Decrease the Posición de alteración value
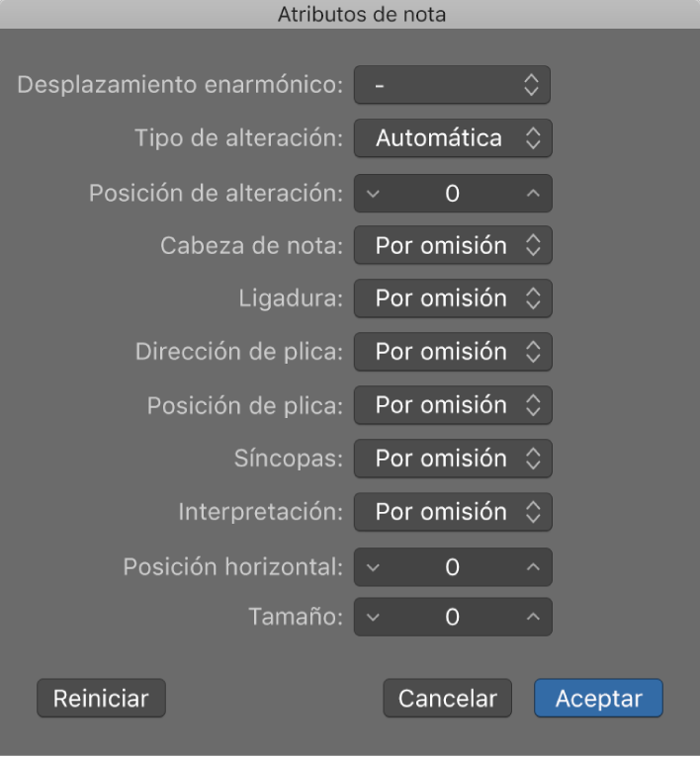 pyautogui.click(x=373, y=194)
